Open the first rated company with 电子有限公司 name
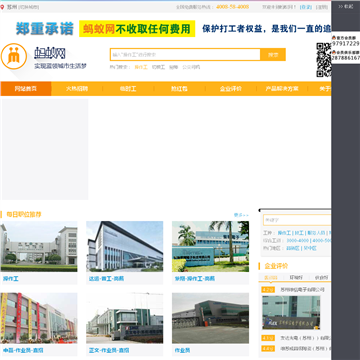This screenshot has width=360, height=360. point(302,289)
